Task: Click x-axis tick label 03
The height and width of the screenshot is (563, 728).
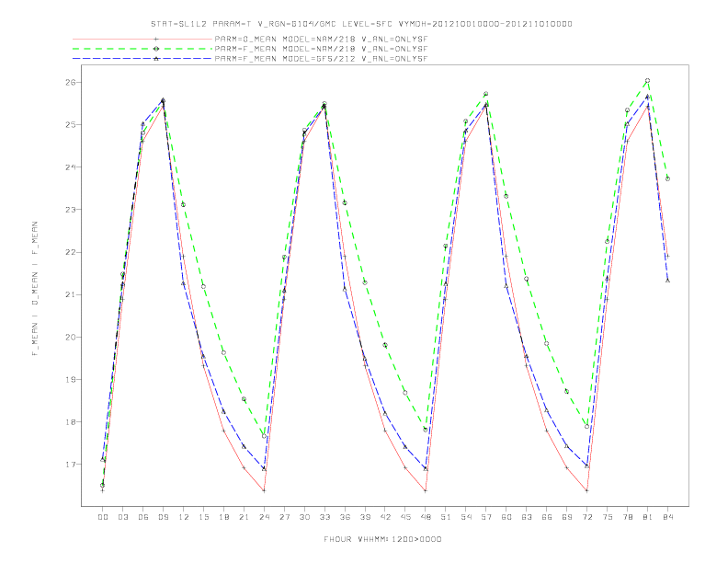Action: point(122,517)
